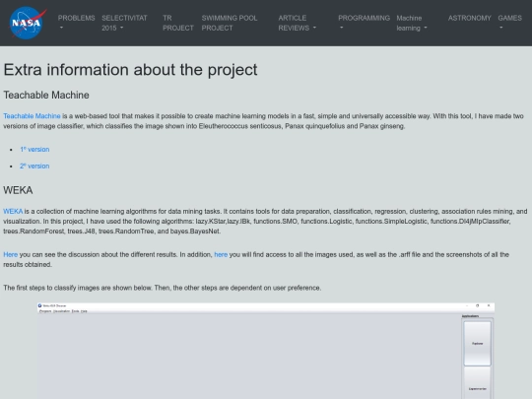
Task: Open the PROBLEMS dropdown menu
Action: point(76,23)
